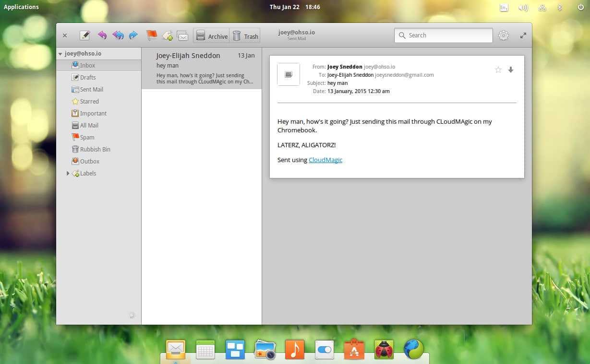
Task: Open the Music app from the dock
Action: (294, 349)
